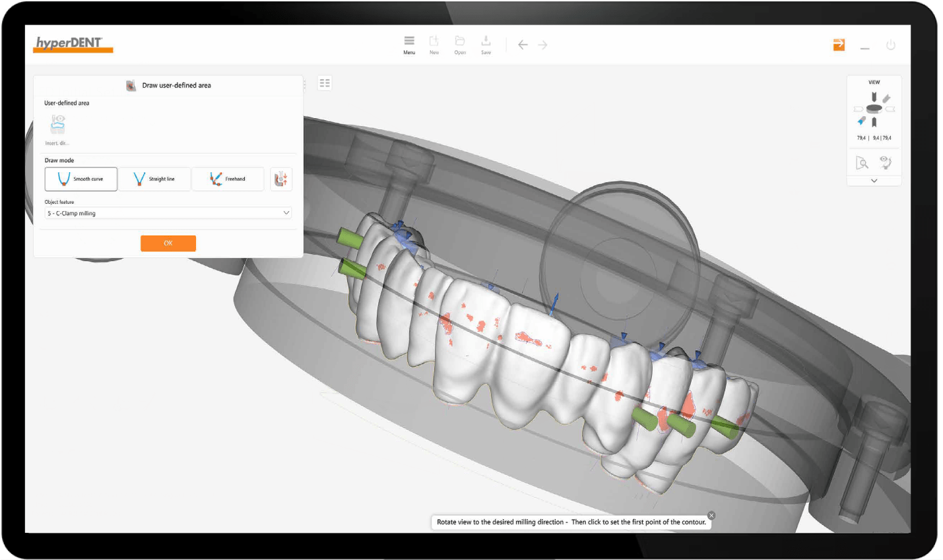Click the redo forward arrow

[542, 45]
